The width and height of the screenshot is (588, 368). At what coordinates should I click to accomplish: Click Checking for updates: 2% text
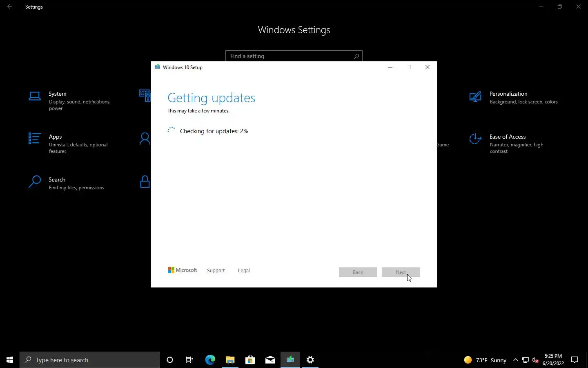tap(214, 131)
